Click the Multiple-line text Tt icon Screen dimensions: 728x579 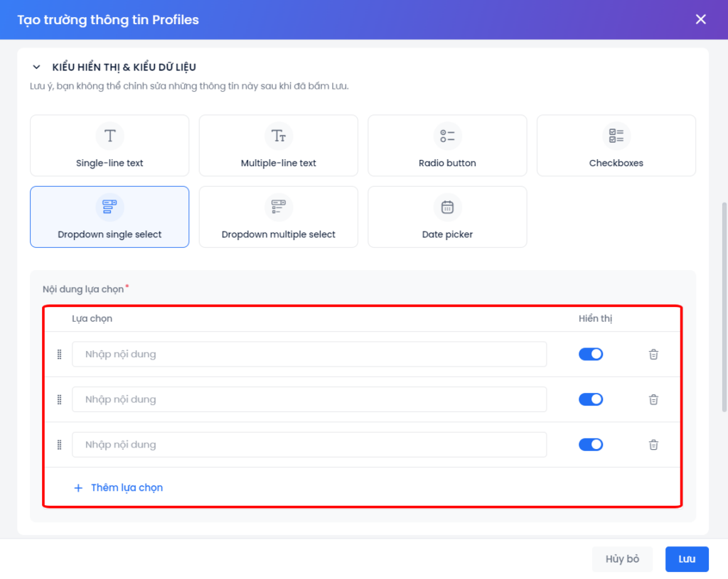coord(279,136)
